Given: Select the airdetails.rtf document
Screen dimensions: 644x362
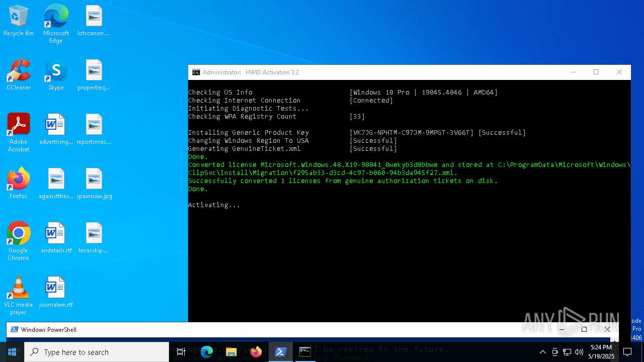Looking at the screenshot, I should (x=56, y=238).
